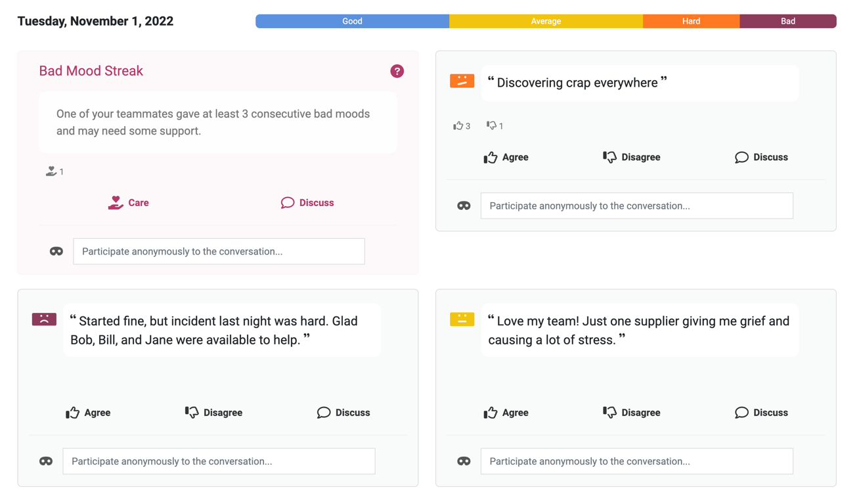Select the Bad segment in mood bar

pyautogui.click(x=787, y=21)
